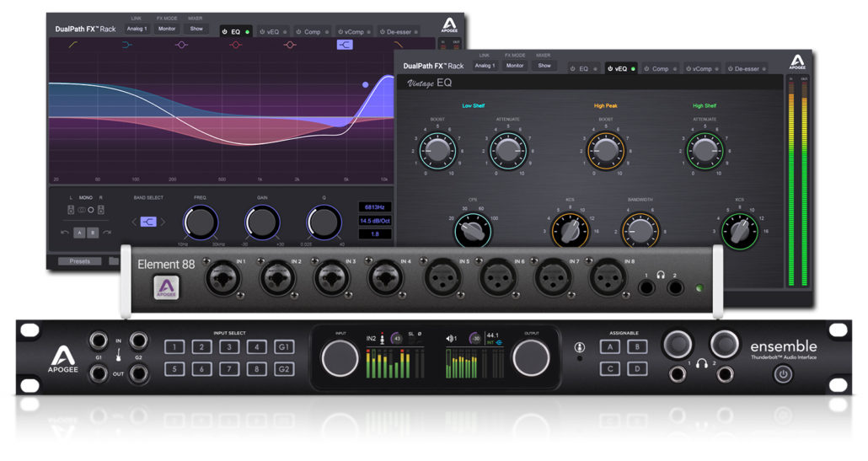Screen dimensions: 868x461
Task: Click the High Shelf ATTENUATE knob
Action: point(705,151)
